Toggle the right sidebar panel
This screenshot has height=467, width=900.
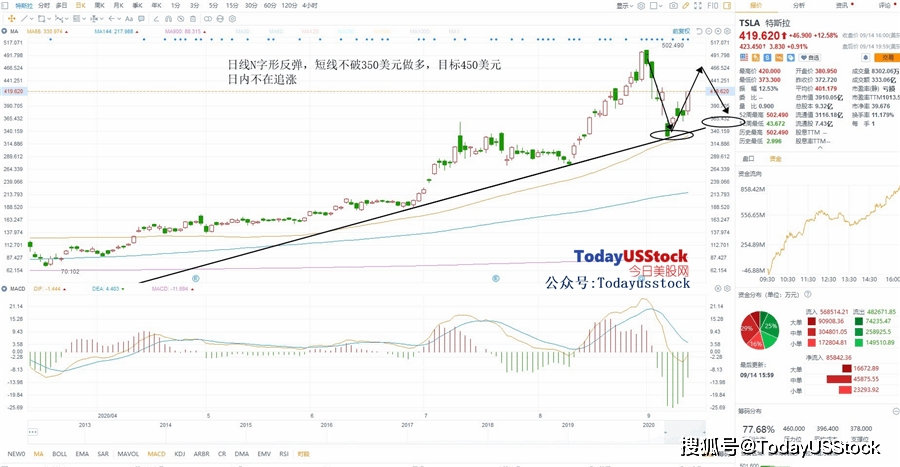click(727, 6)
